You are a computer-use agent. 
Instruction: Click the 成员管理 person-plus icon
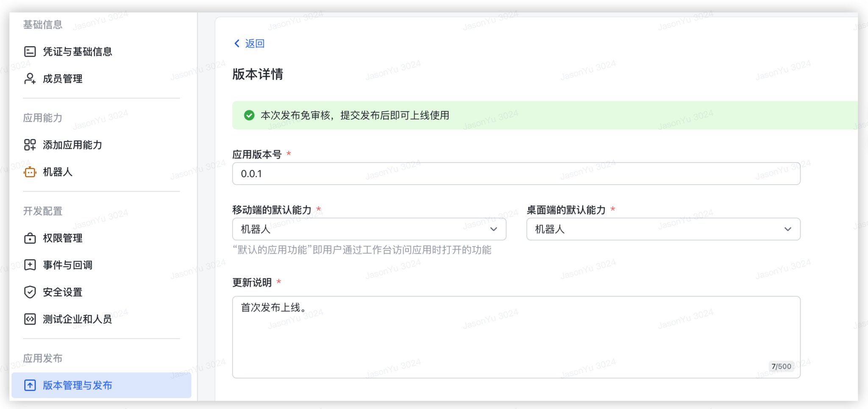30,78
